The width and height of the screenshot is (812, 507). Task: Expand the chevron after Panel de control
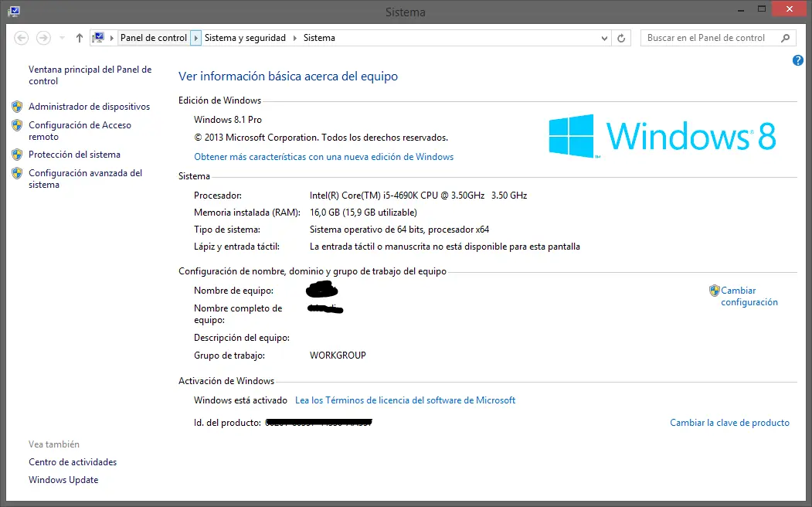pos(195,38)
